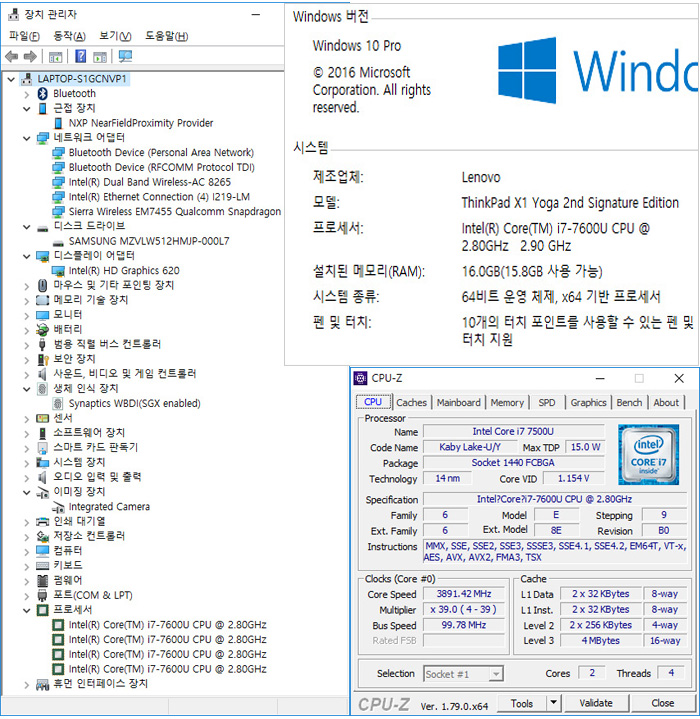Click the LAPTOP-S1GCNVP1 computer icon
The width and height of the screenshot is (700, 719).
click(27, 79)
